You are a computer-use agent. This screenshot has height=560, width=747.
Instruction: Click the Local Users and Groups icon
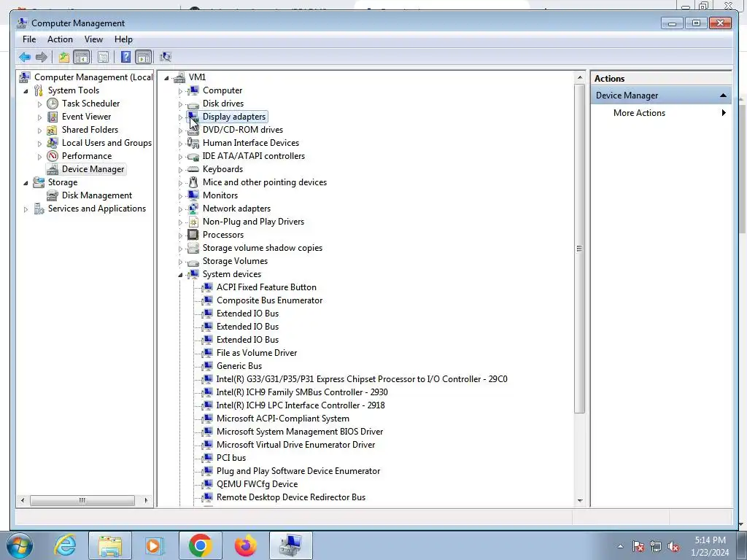pos(53,143)
